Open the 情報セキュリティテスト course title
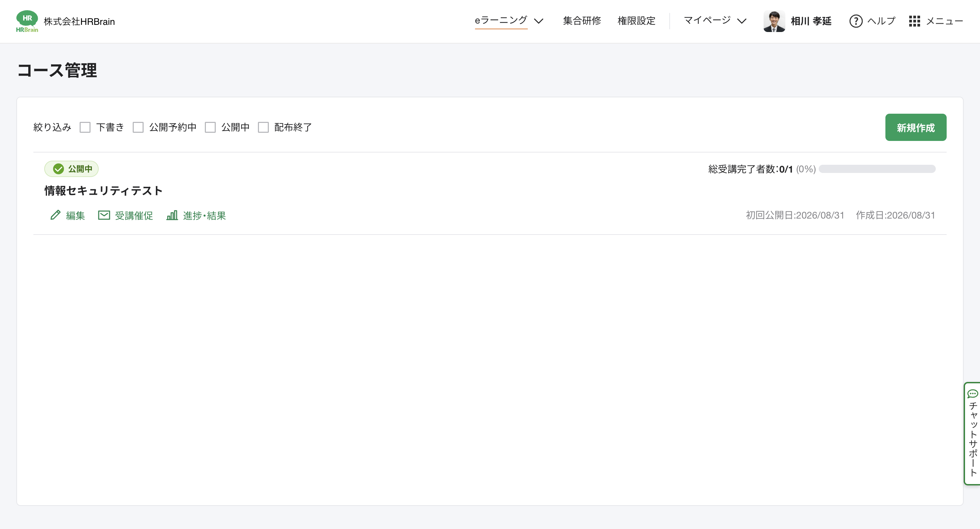980x529 pixels. click(x=103, y=191)
